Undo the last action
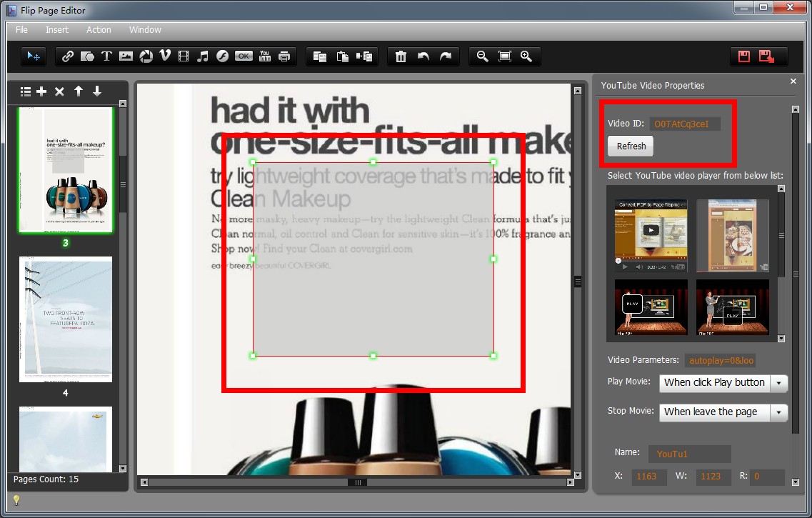 [x=423, y=56]
